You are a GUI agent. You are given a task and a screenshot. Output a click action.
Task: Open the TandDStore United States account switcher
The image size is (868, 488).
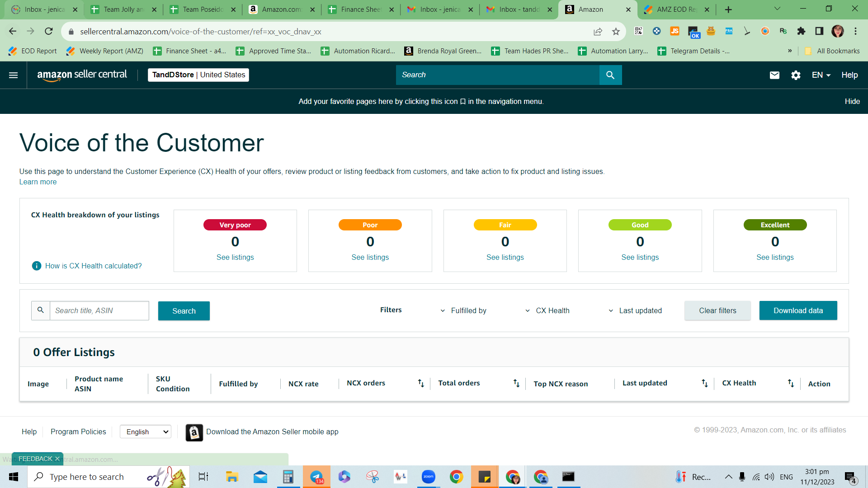(x=198, y=75)
